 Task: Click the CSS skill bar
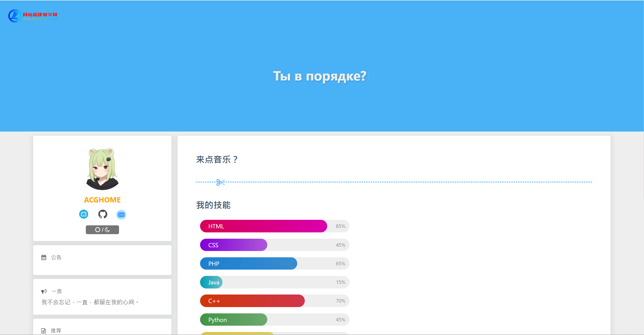(233, 245)
